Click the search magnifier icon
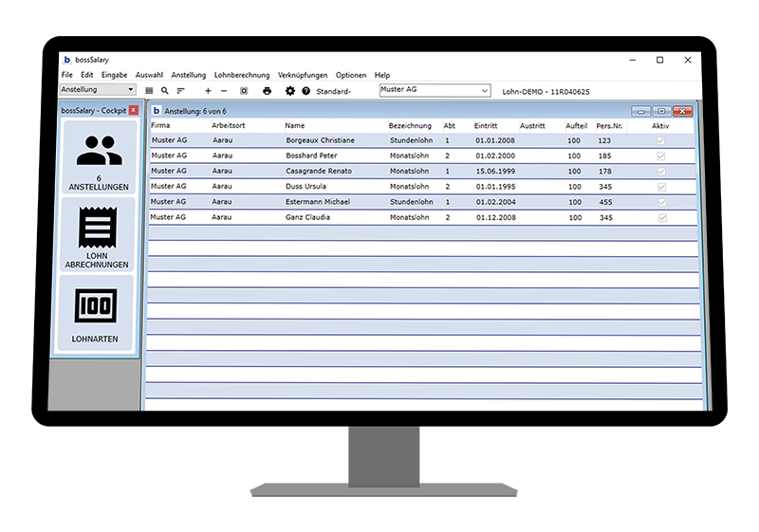The image size is (759, 532). click(164, 90)
